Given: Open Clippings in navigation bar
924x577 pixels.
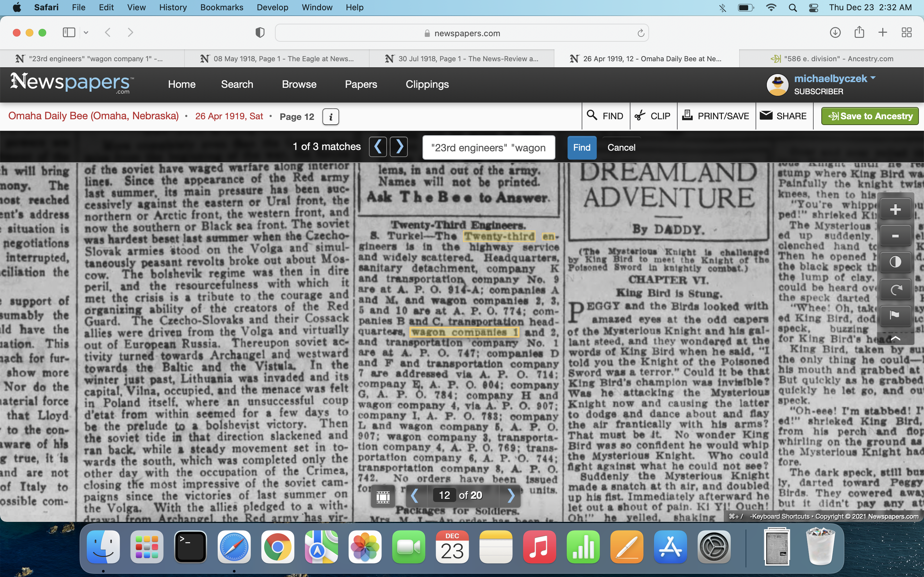Looking at the screenshot, I should click(x=427, y=84).
